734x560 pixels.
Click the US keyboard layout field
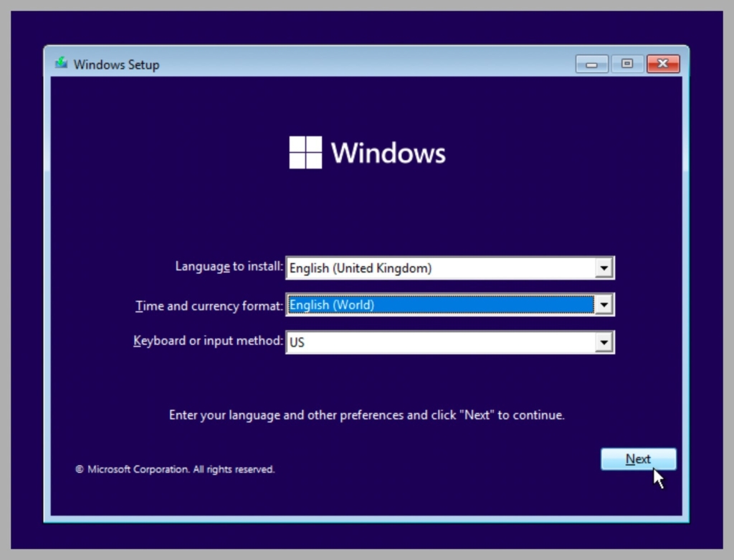click(440, 343)
